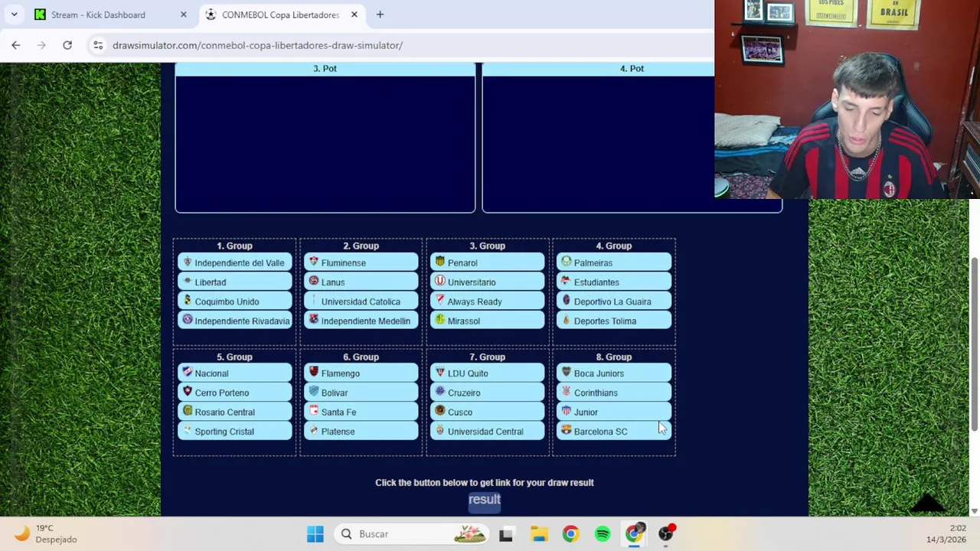Select the Independiente Rivadavia entry

(x=235, y=321)
